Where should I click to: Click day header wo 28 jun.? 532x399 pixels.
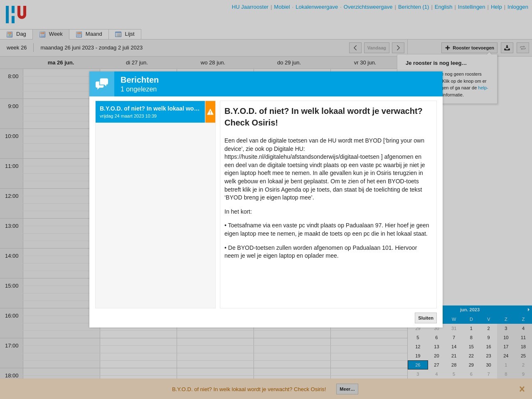[x=213, y=63]
